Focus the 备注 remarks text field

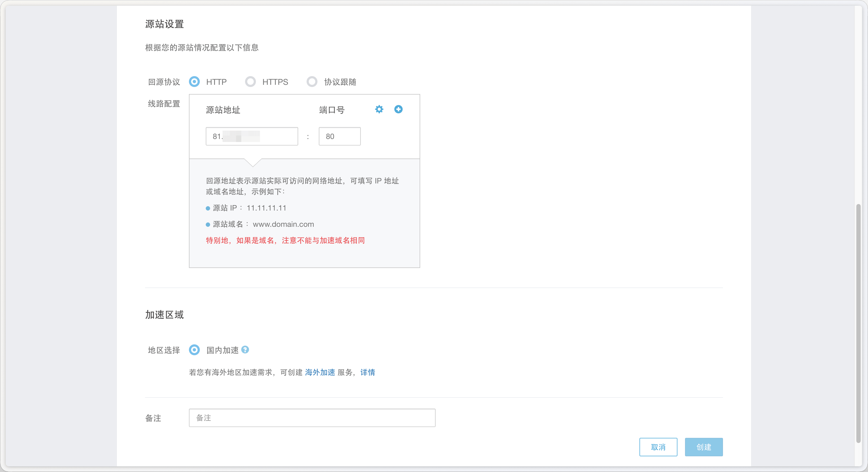tap(312, 418)
